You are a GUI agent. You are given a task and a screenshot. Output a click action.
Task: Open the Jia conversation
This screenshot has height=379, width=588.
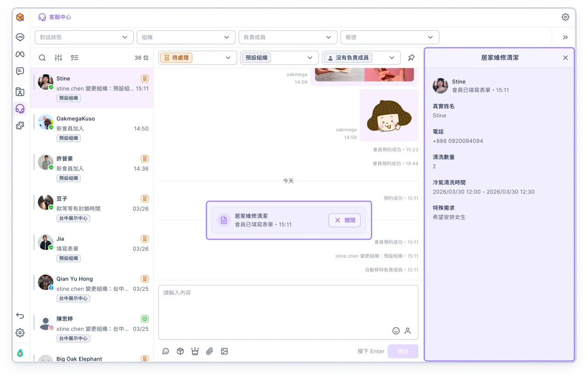pyautogui.click(x=92, y=248)
